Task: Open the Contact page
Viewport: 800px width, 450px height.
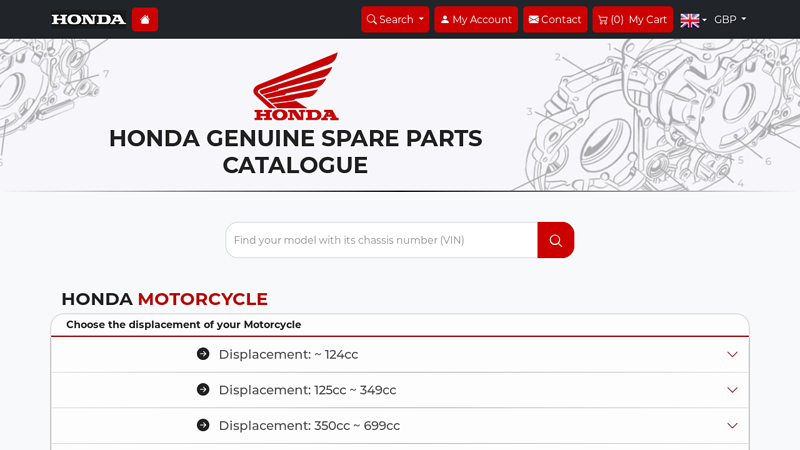Action: pos(555,19)
